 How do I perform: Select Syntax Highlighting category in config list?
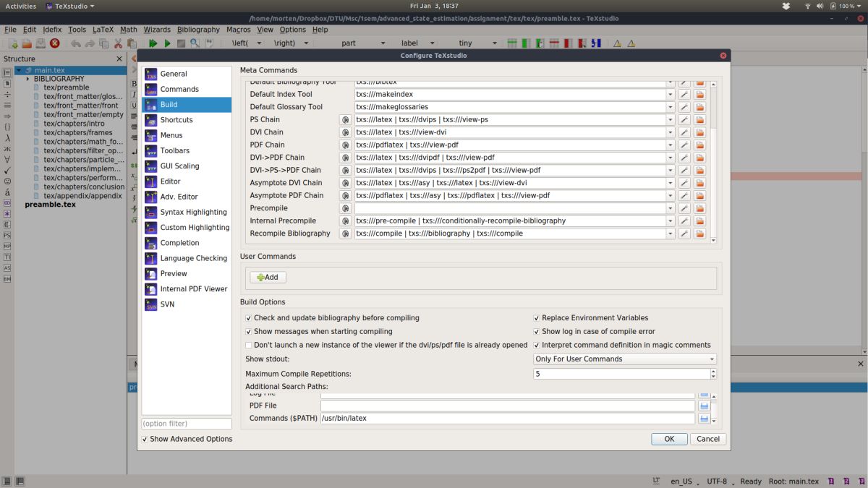[187, 212]
